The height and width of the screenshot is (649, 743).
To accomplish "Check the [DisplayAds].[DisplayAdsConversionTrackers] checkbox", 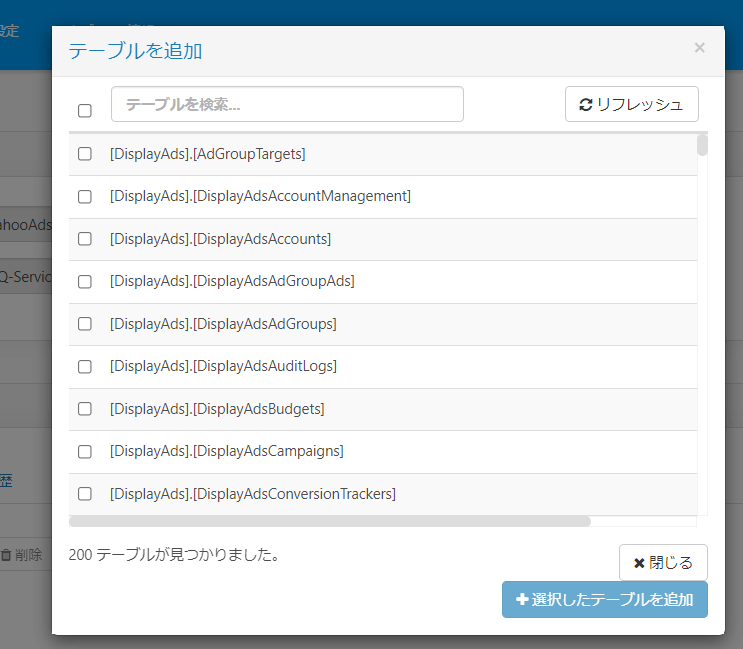I will coord(85,494).
